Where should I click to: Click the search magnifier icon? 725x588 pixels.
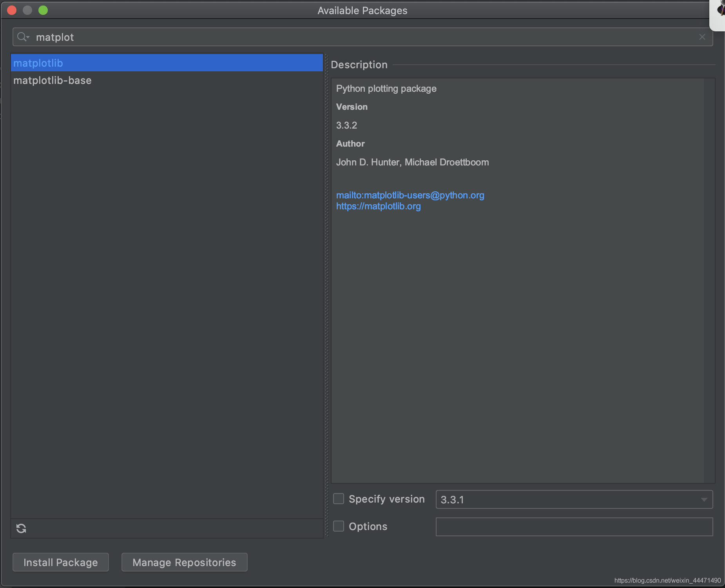(23, 37)
